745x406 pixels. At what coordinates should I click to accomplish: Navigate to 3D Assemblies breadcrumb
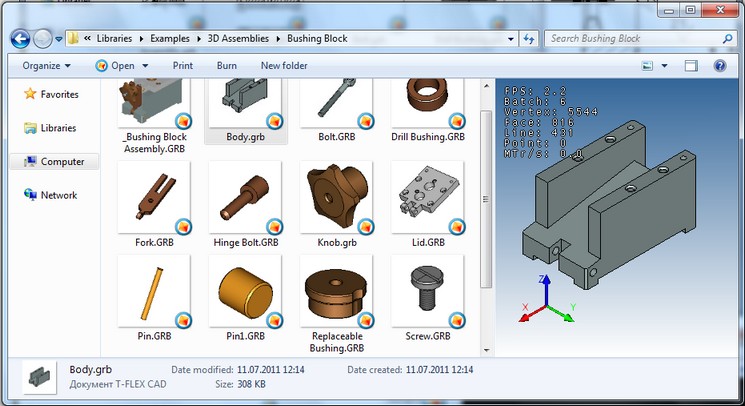[x=240, y=39]
